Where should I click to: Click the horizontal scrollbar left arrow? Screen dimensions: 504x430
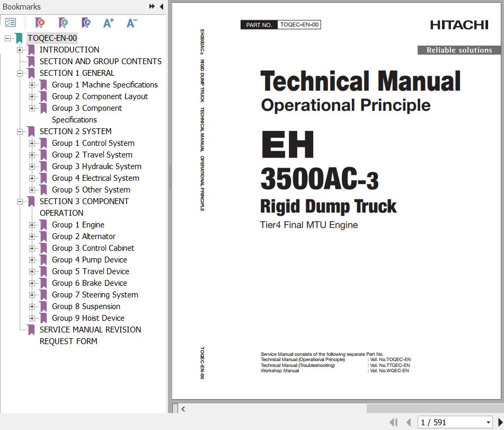pyautogui.click(x=183, y=409)
